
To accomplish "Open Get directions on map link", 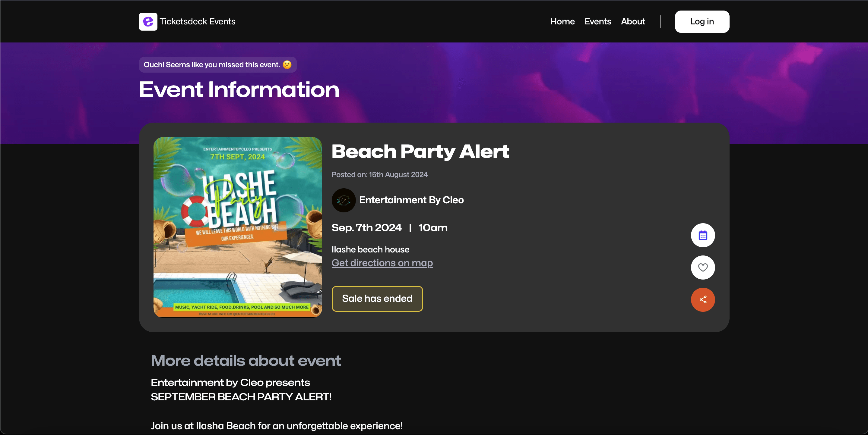I will [x=382, y=263].
